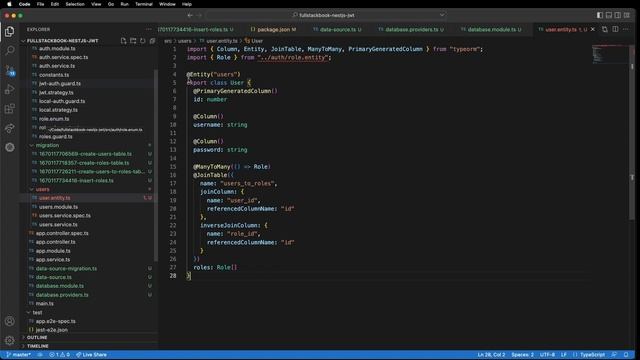The width and height of the screenshot is (640, 360).
Task: Refresh the explorer file tree
Action: tap(142, 41)
